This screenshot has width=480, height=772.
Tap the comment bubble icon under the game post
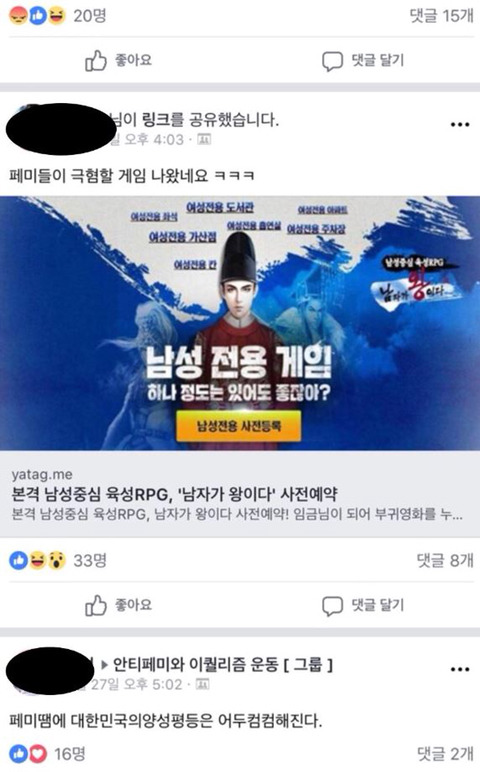pyautogui.click(x=332, y=606)
